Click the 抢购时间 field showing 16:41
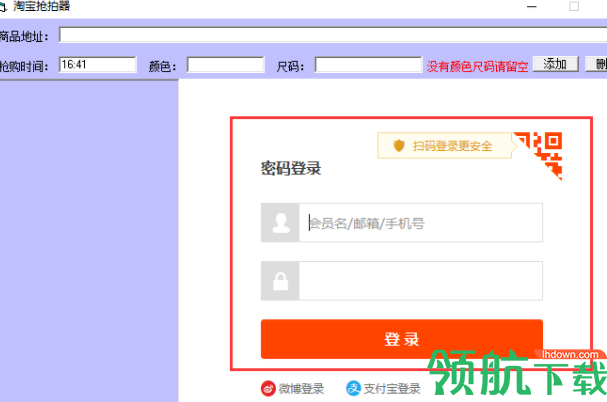Image resolution: width=607 pixels, height=402 pixels. pos(98,65)
